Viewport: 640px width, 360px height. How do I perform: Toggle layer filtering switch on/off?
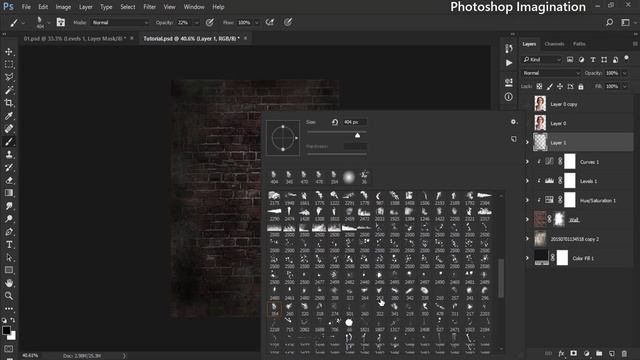click(627, 59)
